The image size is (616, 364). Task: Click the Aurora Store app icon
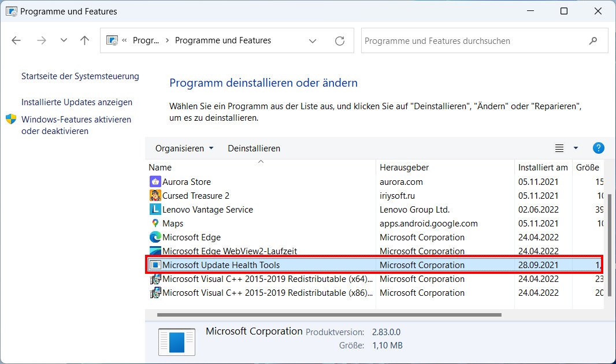(155, 182)
